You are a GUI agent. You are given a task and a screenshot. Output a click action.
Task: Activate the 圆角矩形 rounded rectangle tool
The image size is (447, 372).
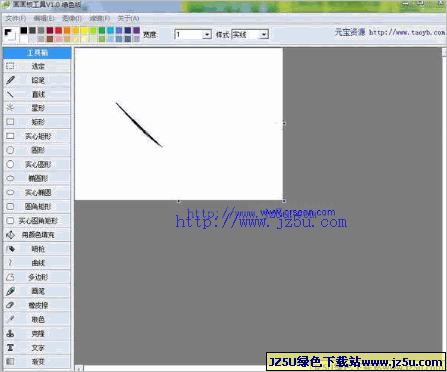pos(37,206)
